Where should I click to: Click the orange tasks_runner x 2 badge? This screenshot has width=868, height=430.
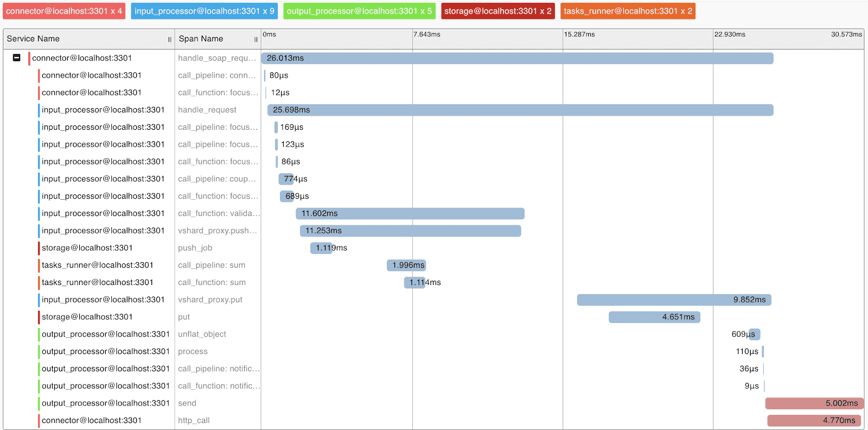pos(628,11)
